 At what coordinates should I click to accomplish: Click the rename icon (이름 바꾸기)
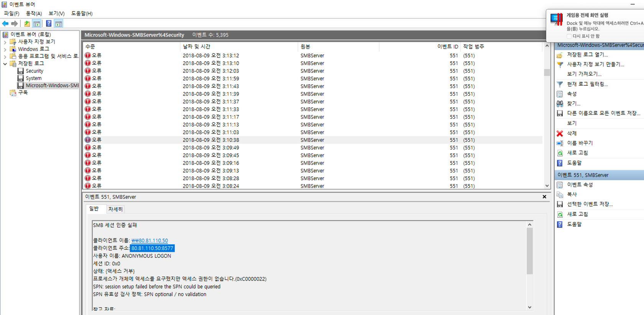tap(560, 143)
